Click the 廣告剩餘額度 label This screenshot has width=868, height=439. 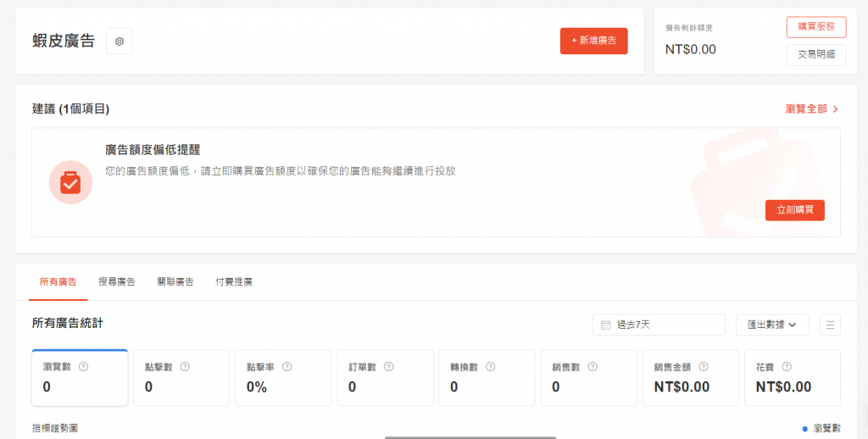(x=689, y=27)
